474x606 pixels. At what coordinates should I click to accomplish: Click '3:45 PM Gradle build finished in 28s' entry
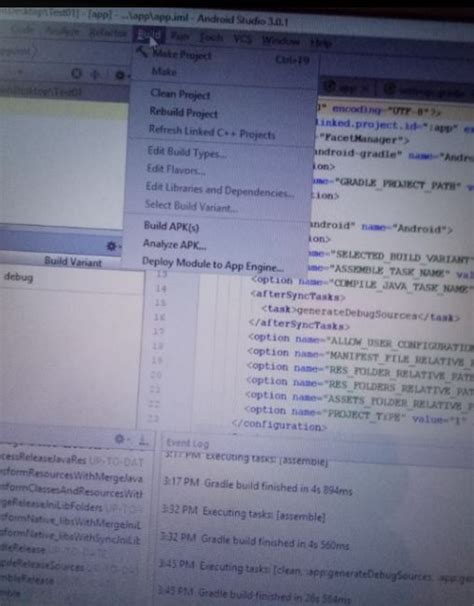254,595
